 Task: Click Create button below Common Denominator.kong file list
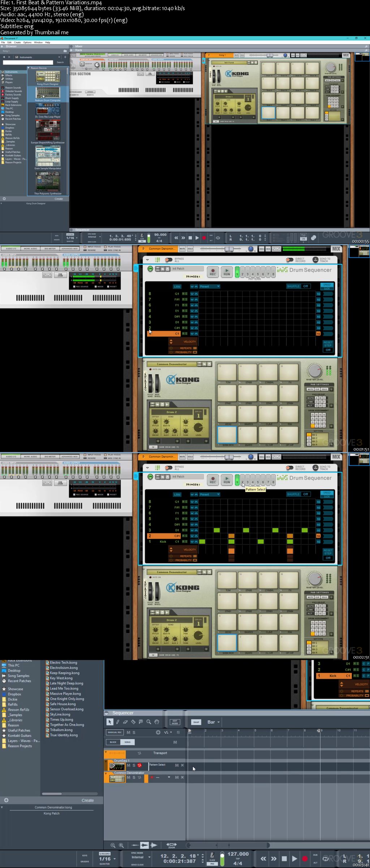87,800
